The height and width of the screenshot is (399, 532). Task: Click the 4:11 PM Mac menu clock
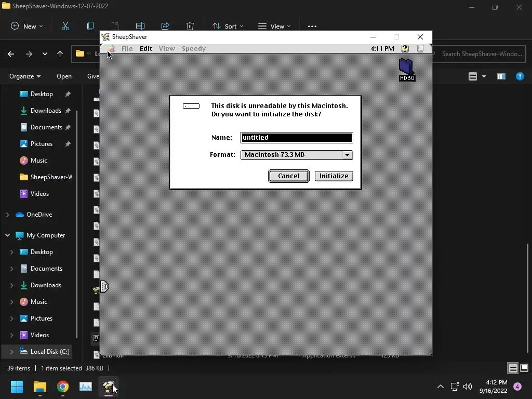tap(382, 48)
